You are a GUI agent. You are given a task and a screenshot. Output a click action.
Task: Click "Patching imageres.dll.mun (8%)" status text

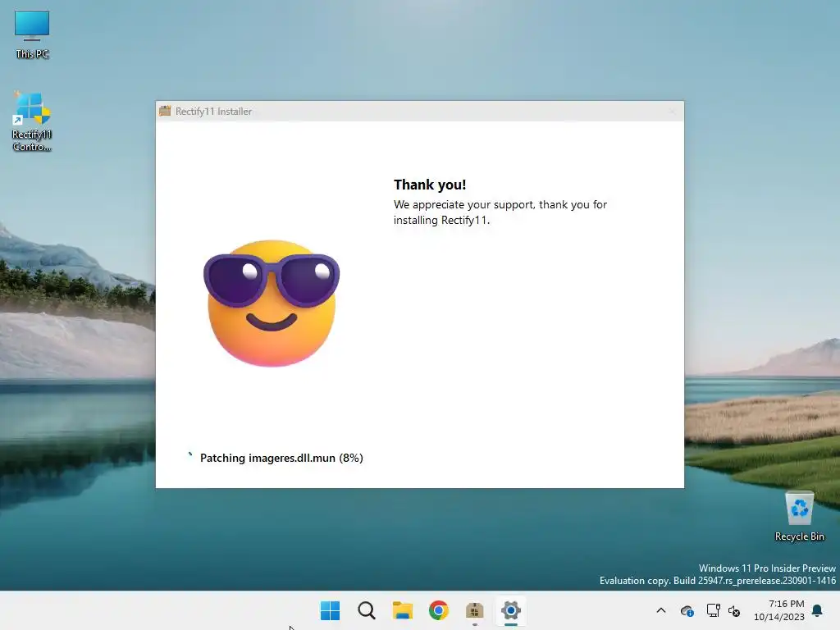coord(281,458)
